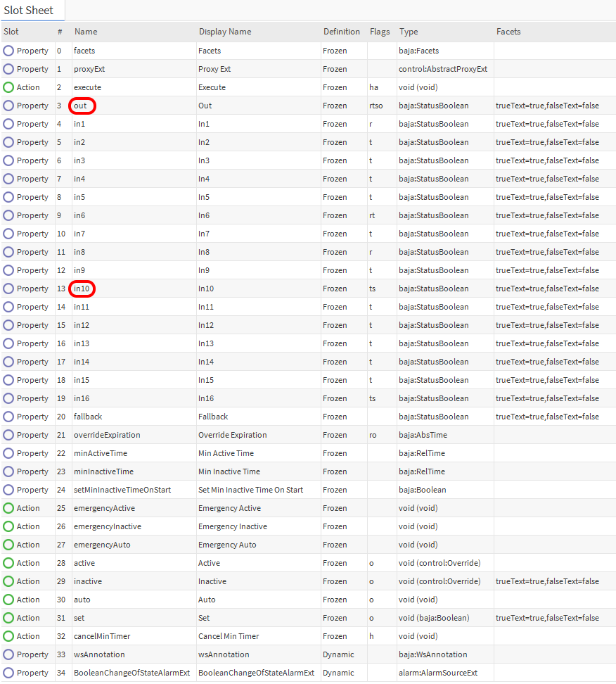This screenshot has height=684, width=616.
Task: Sort by the Display Name column header
Action: point(225,32)
